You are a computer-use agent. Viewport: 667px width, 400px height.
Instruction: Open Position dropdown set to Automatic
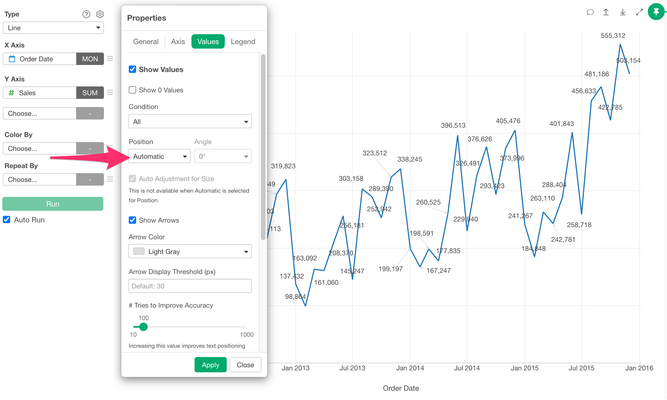(x=159, y=156)
